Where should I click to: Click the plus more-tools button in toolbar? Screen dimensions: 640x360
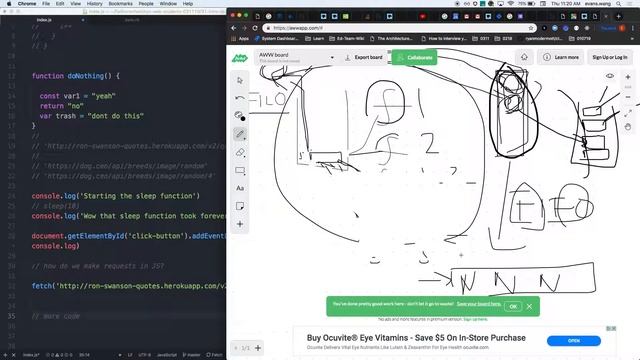tap(240, 224)
